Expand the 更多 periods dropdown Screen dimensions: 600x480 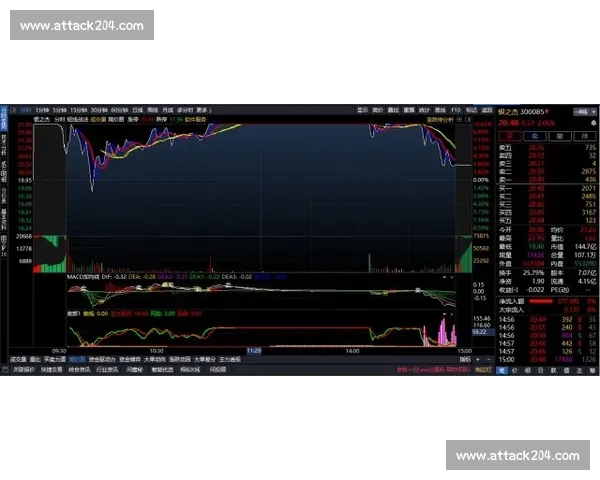pos(203,110)
